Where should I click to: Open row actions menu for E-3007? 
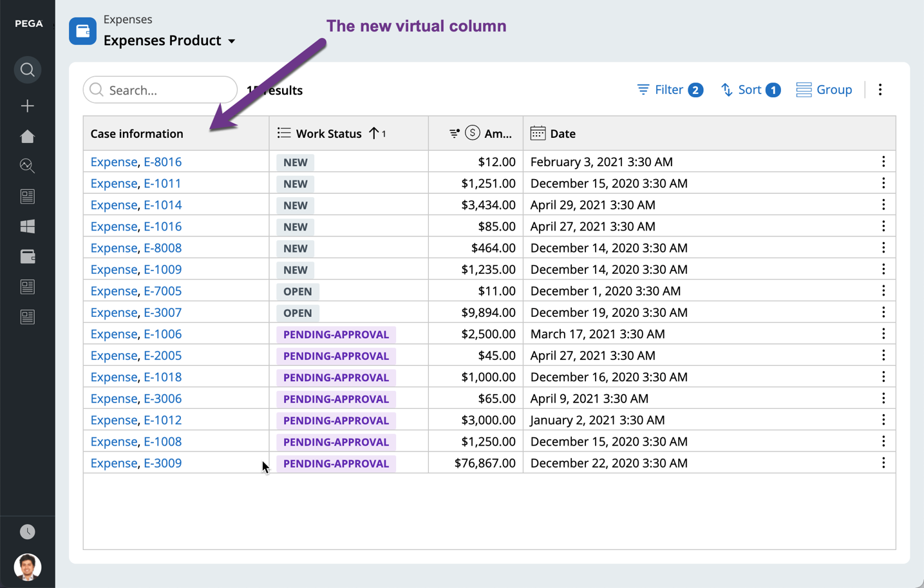click(x=883, y=312)
